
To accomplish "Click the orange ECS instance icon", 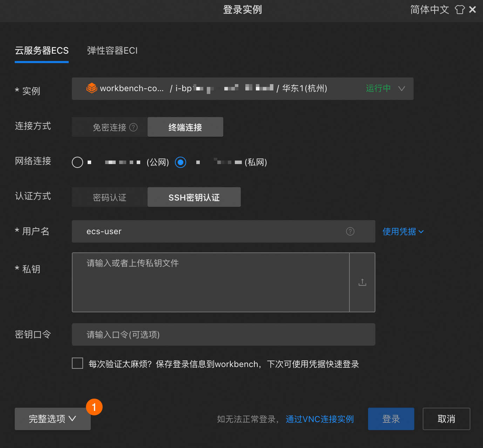I will pos(91,88).
